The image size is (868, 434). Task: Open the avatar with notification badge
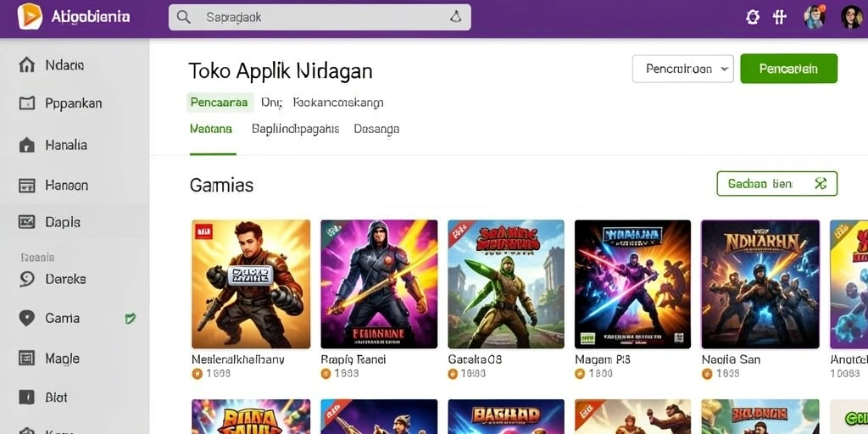pos(815,17)
